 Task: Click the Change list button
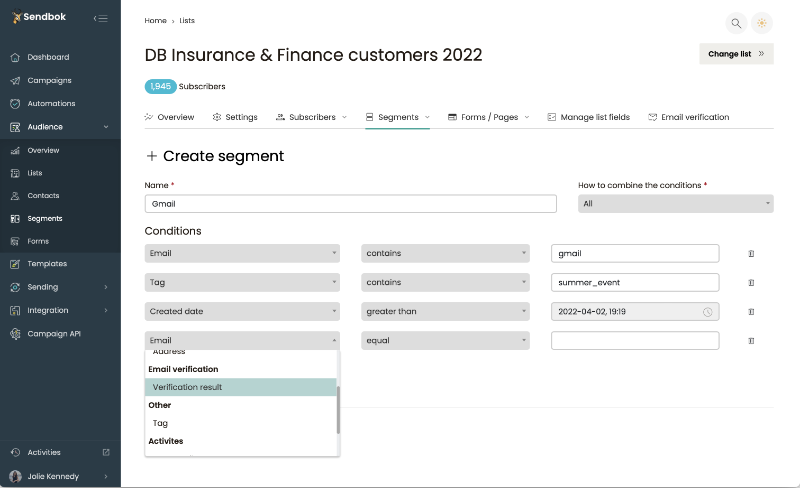(x=736, y=54)
